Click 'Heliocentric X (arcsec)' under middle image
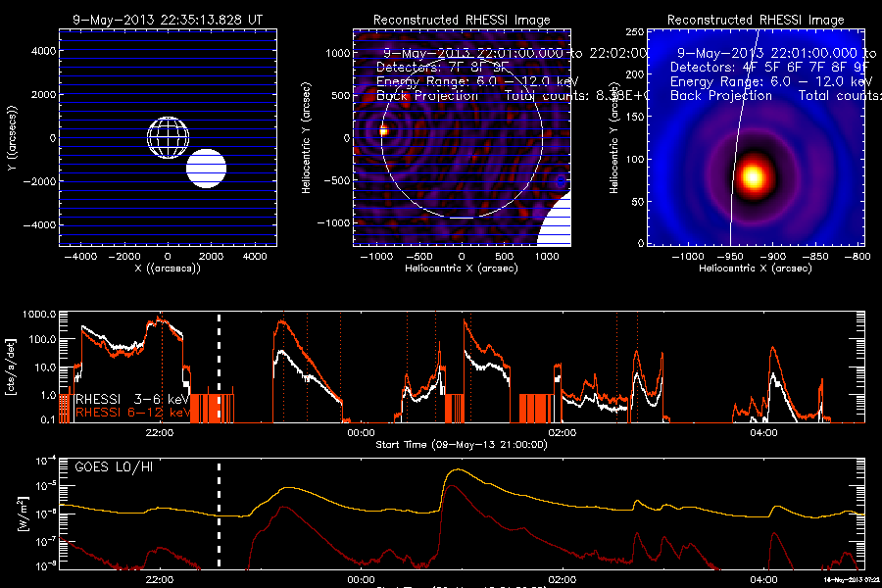The width and height of the screenshot is (882, 588). (462, 268)
